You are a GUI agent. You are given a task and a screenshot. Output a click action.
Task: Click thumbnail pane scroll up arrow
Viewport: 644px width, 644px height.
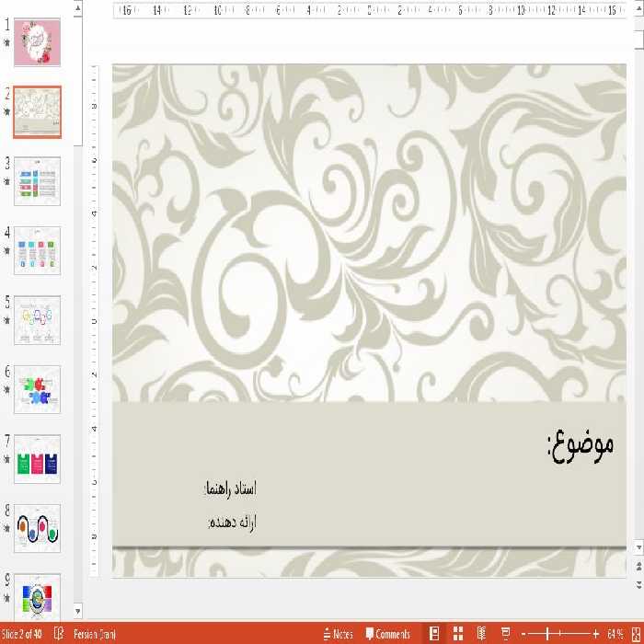(x=78, y=8)
